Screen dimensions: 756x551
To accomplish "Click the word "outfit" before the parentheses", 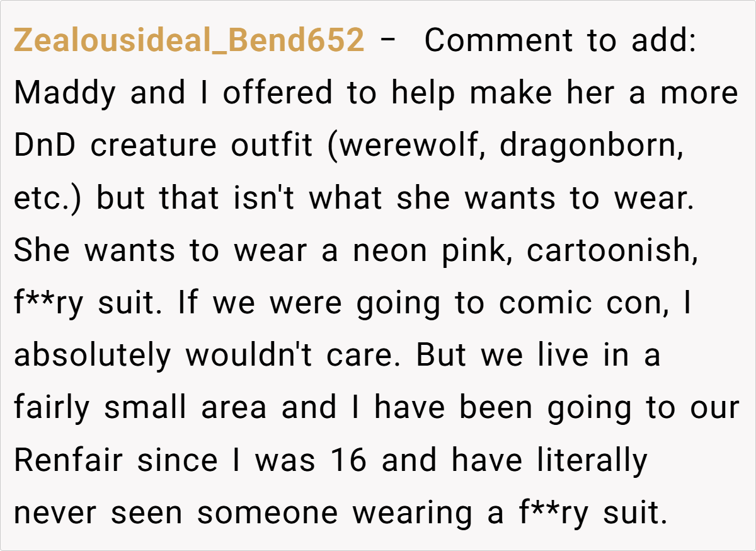I will (271, 146).
